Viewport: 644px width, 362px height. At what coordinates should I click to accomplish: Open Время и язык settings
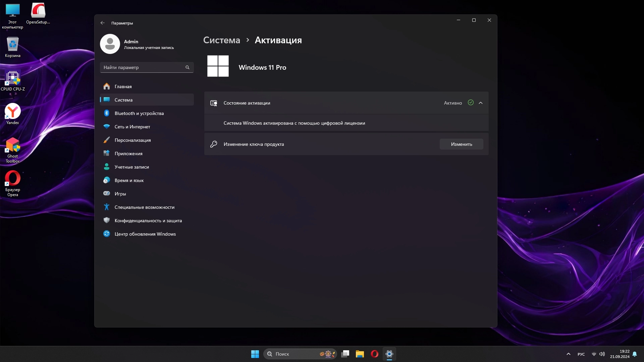coord(129,180)
